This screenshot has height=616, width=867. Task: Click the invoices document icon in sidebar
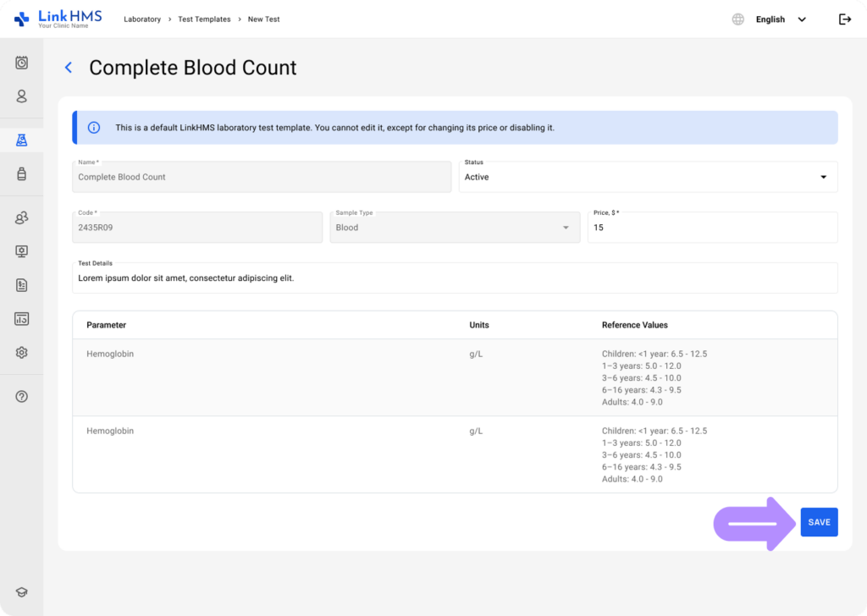[x=20, y=285]
